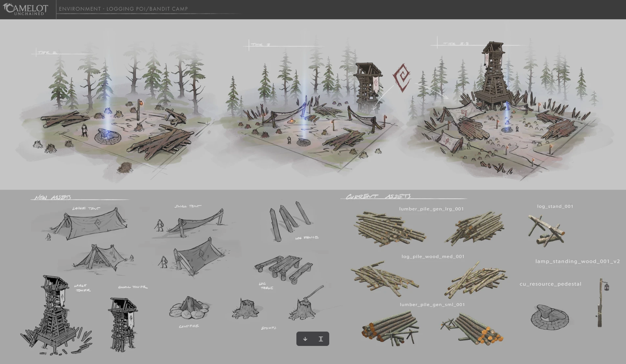
Task: Click the 'lamp_standing_wood_001_v2' label
Action: (578, 261)
